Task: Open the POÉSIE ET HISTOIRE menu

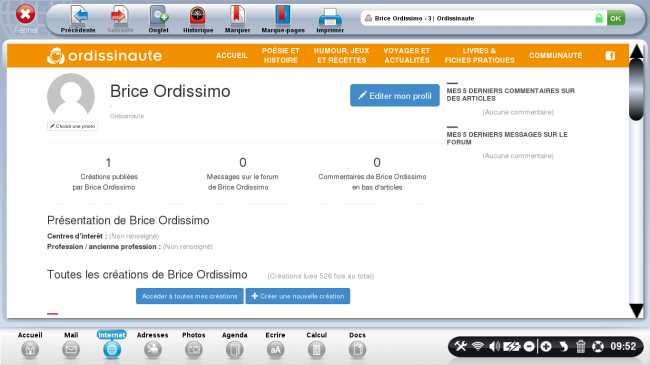Action: (x=281, y=56)
